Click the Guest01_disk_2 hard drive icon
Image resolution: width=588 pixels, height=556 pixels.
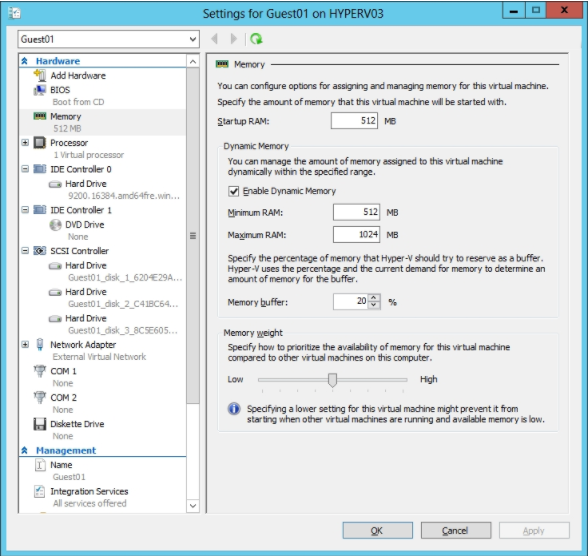click(55, 292)
